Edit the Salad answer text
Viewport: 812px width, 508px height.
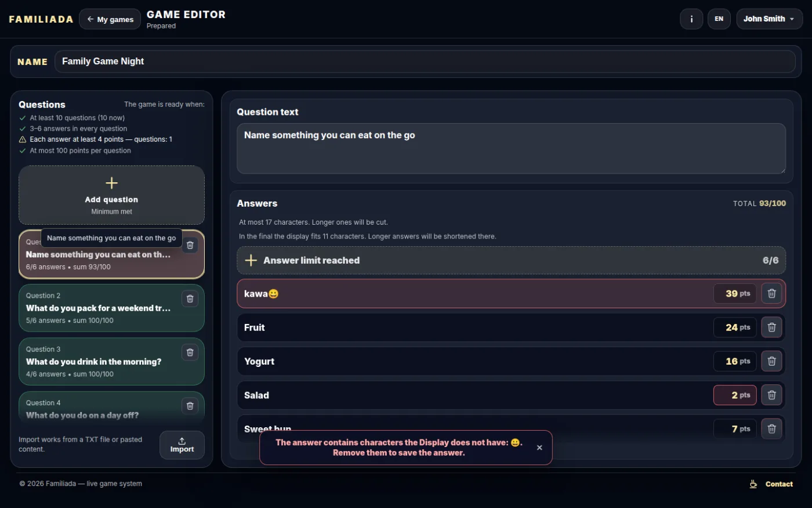[476, 395]
